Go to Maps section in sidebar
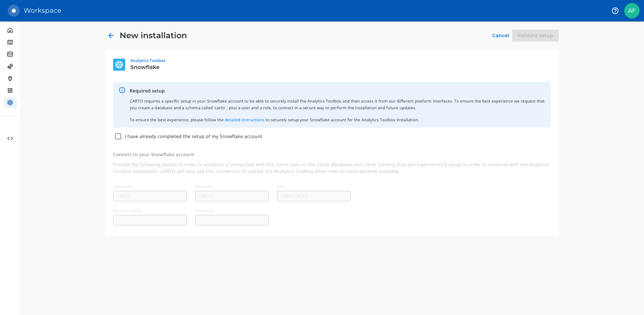644x315 pixels. coord(10,42)
